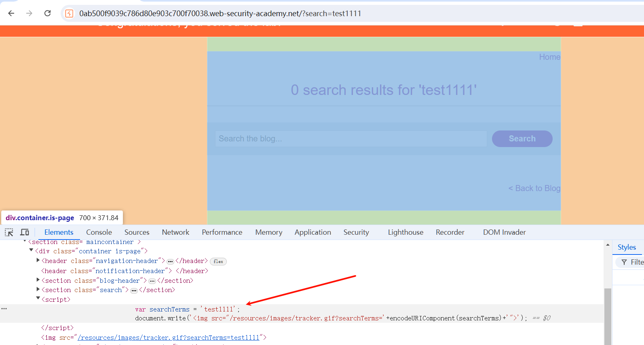Collapse the div container is-page node
The image size is (644, 345).
(31, 250)
